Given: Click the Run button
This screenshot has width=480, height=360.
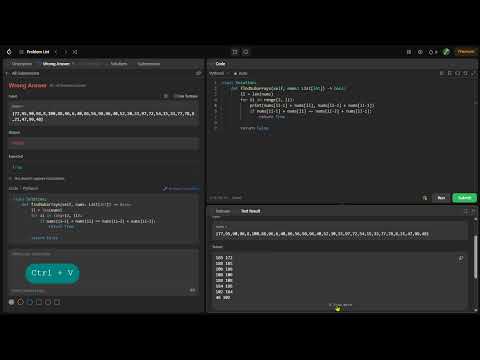Looking at the screenshot, I should pyautogui.click(x=441, y=198).
